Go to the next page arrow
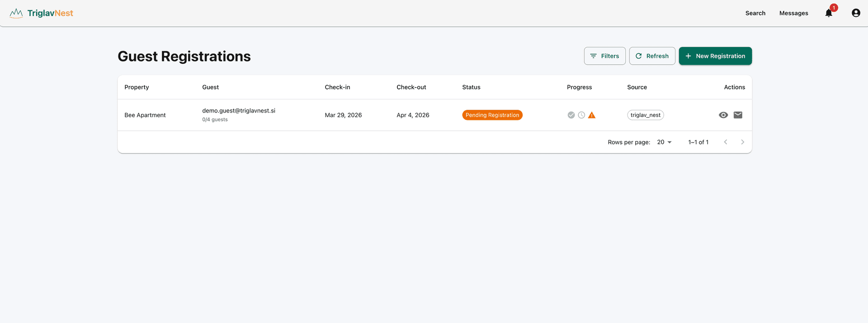868x323 pixels. [x=742, y=142]
